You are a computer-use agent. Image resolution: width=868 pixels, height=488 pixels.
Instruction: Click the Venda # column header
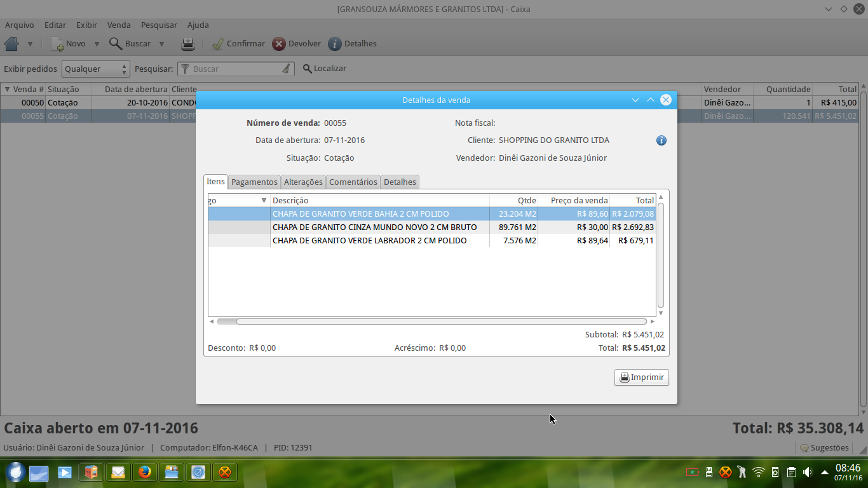pyautogui.click(x=23, y=89)
